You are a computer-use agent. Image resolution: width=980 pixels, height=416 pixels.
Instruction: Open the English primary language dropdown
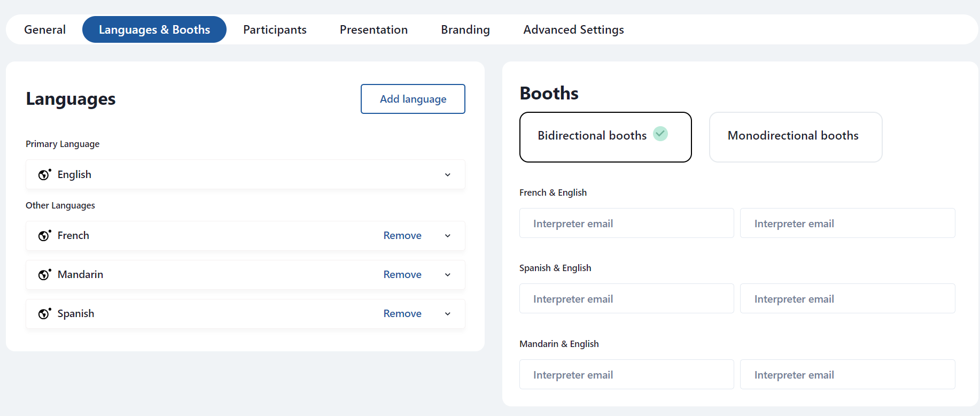[245, 174]
